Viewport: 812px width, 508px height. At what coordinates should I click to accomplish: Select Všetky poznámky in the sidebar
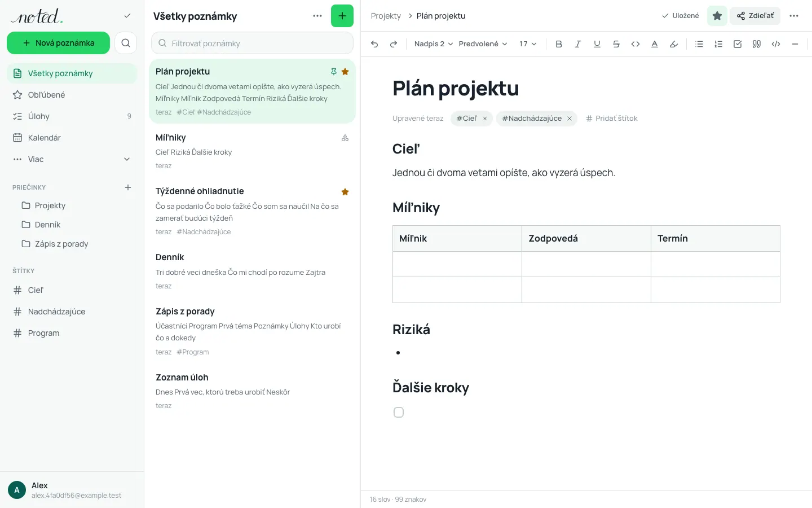pyautogui.click(x=72, y=73)
